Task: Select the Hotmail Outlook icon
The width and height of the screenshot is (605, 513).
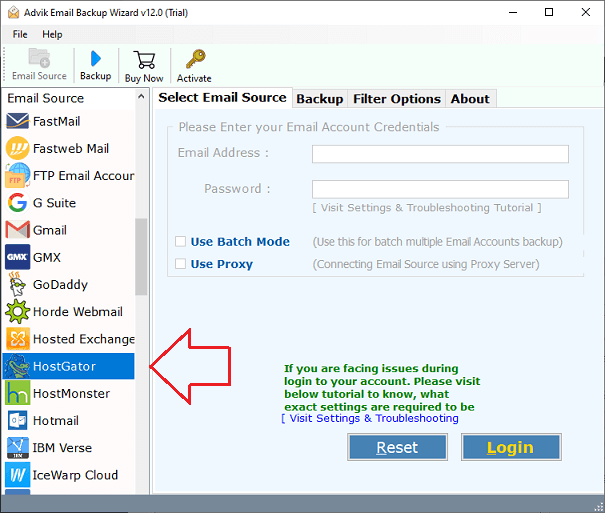Action: [x=17, y=420]
